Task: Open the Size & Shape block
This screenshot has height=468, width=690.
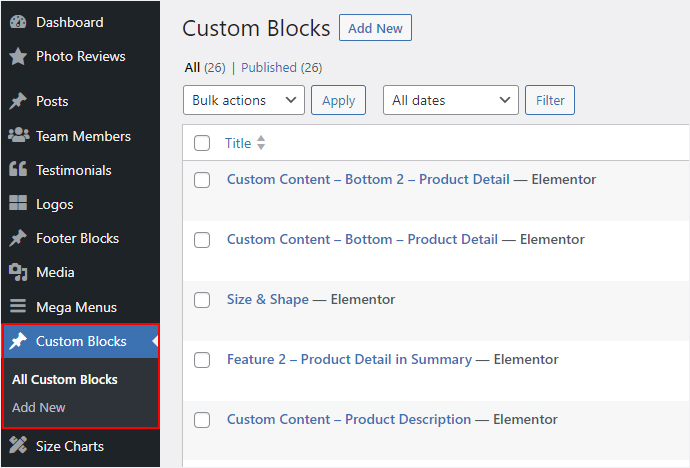Action: point(268,300)
